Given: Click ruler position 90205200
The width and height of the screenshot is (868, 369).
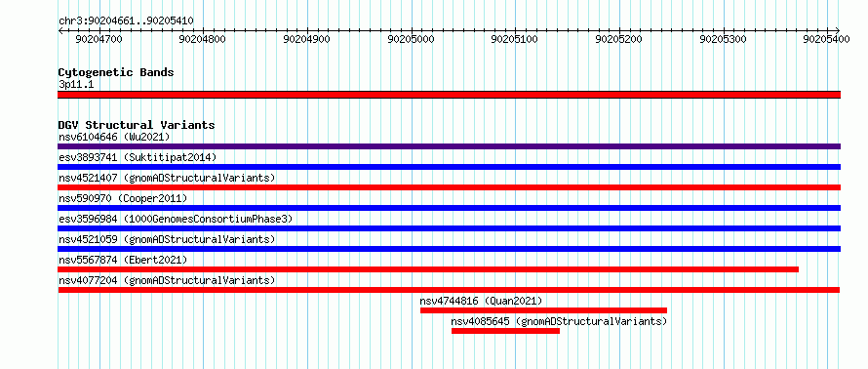Looking at the screenshot, I should coord(619,39).
